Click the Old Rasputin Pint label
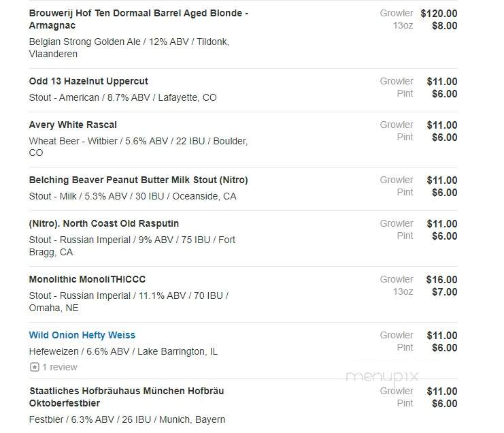The width and height of the screenshot is (504, 433). click(405, 236)
